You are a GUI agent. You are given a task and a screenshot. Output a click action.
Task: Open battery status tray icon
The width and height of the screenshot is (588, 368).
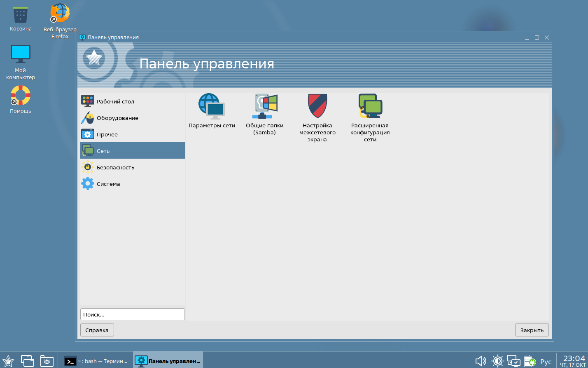point(530,361)
